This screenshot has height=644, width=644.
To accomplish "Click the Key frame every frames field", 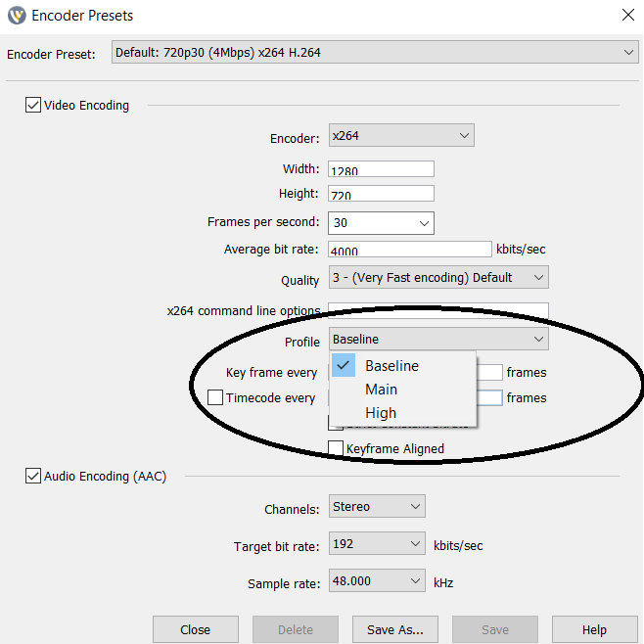I will pos(488,372).
